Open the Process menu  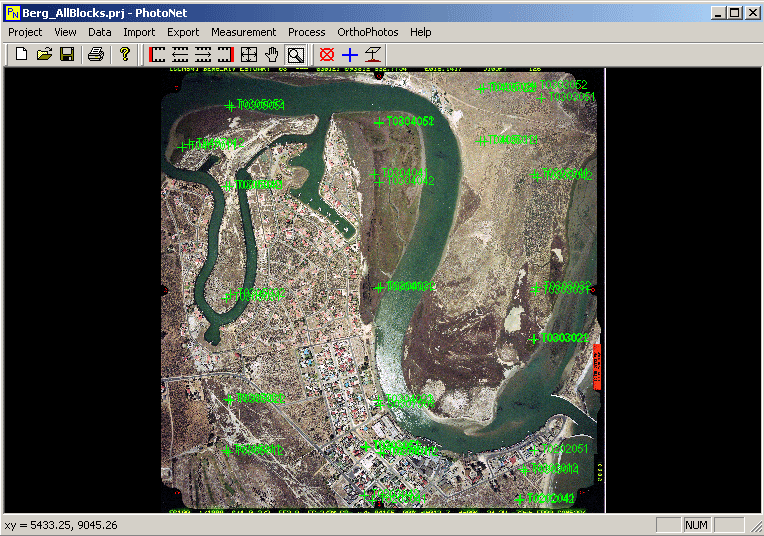tap(306, 32)
